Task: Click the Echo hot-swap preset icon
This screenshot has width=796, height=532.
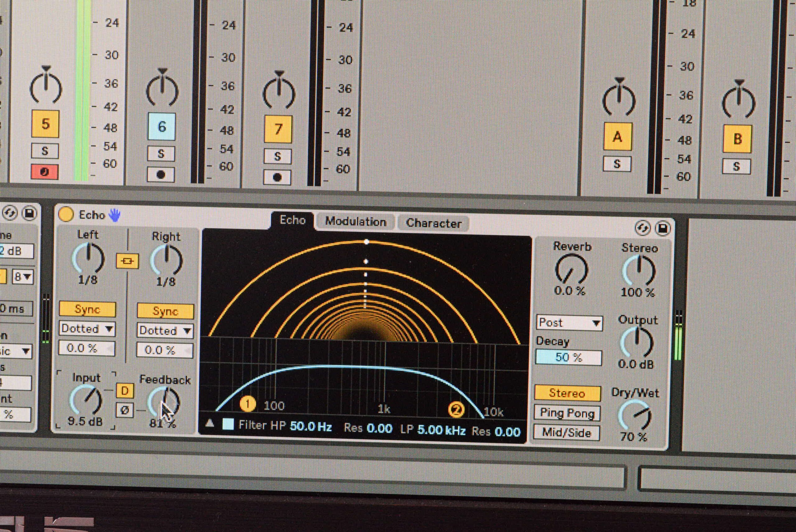Action: (642, 228)
